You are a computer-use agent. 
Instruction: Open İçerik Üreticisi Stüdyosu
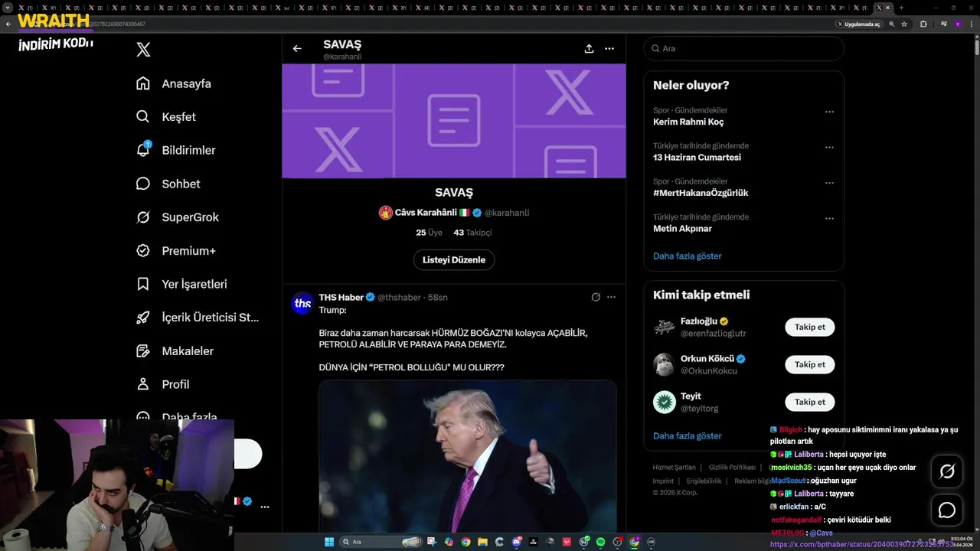coord(198,318)
